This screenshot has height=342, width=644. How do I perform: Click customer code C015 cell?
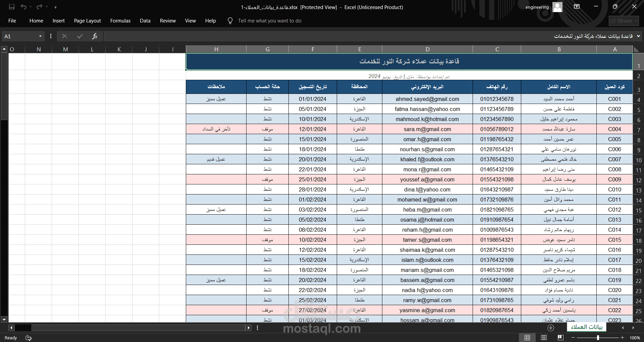(x=614, y=240)
